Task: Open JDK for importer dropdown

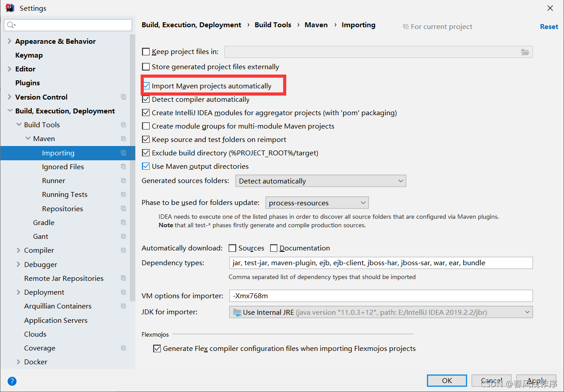Action: coord(381,312)
